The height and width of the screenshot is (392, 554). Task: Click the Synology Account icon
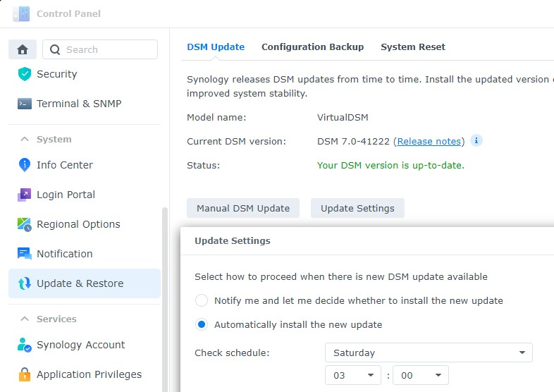tap(25, 345)
